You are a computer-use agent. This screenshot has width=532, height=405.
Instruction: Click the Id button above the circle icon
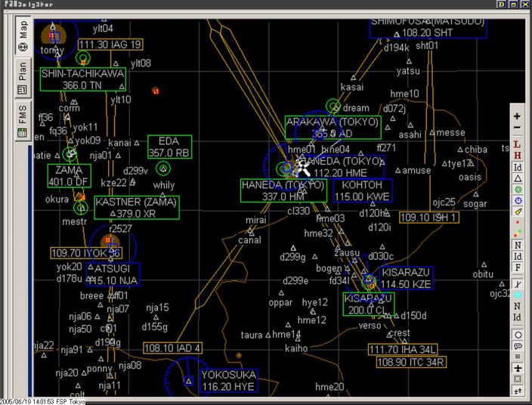(518, 317)
